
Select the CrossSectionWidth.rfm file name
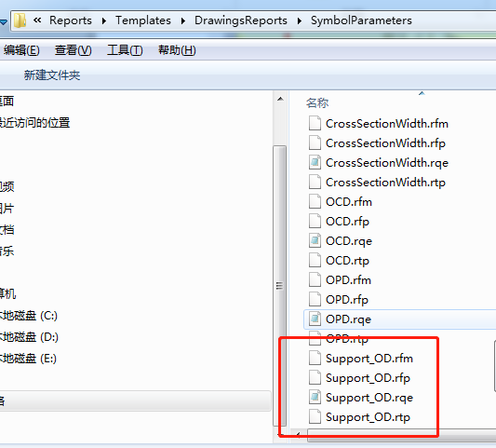pos(387,124)
